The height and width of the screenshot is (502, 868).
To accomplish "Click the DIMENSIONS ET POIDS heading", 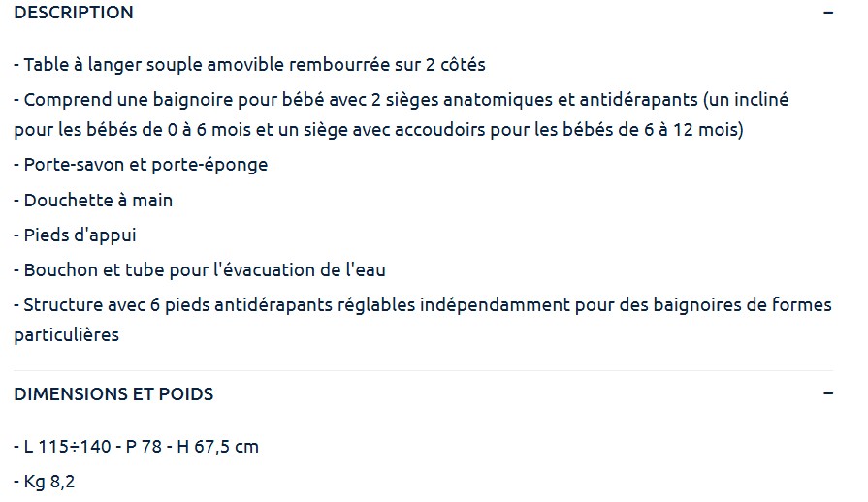I will click(113, 394).
